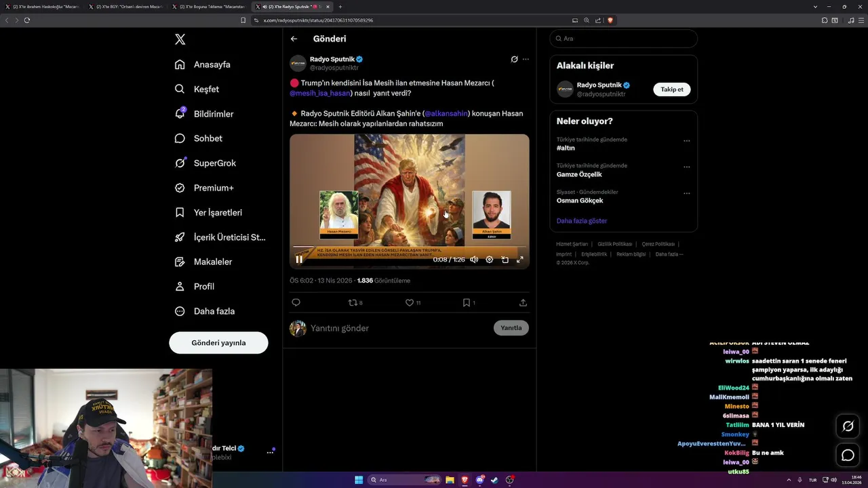Open Gamze Özçelik trending topic
868x488 pixels.
pyautogui.click(x=579, y=174)
